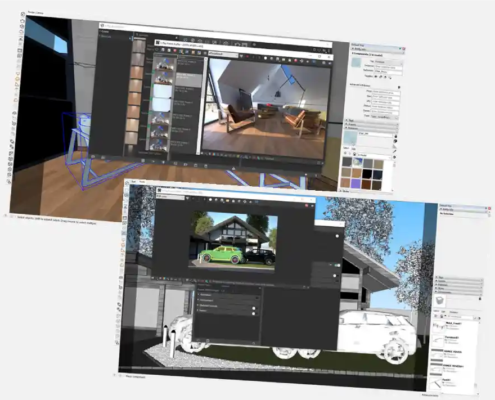
Task: Switch off the green toggle right of lower frame buffer
Action: coord(337,265)
